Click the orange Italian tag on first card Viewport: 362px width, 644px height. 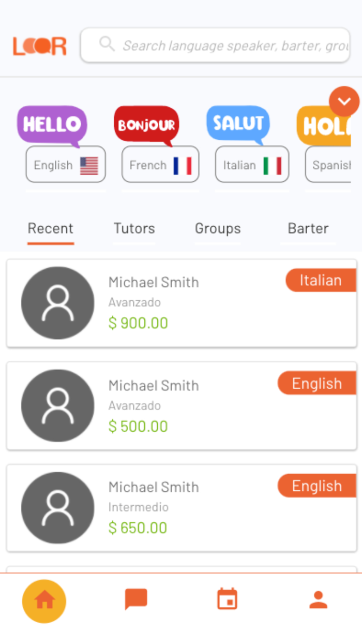321,280
